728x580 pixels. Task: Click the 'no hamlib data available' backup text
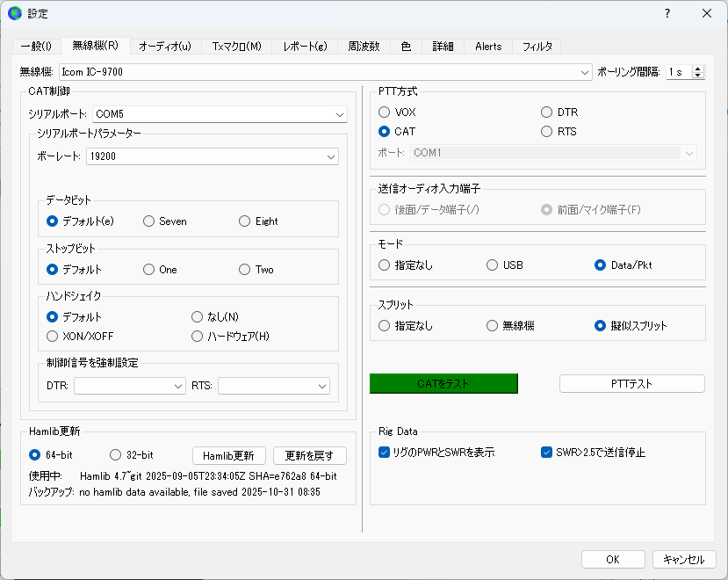[199, 492]
